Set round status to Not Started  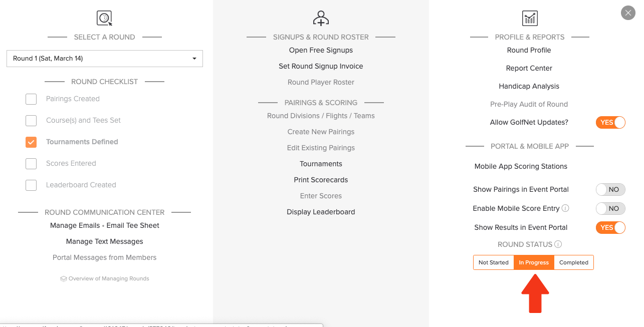pyautogui.click(x=494, y=262)
